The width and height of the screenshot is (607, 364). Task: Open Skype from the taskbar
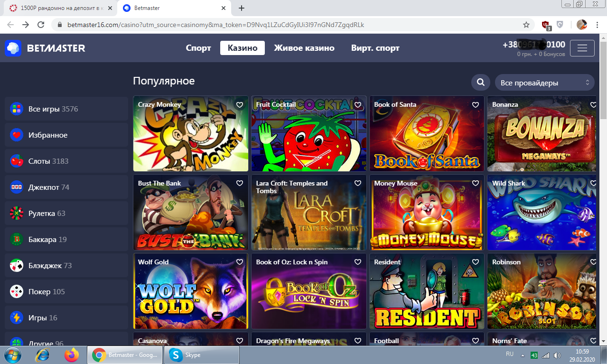(202, 355)
